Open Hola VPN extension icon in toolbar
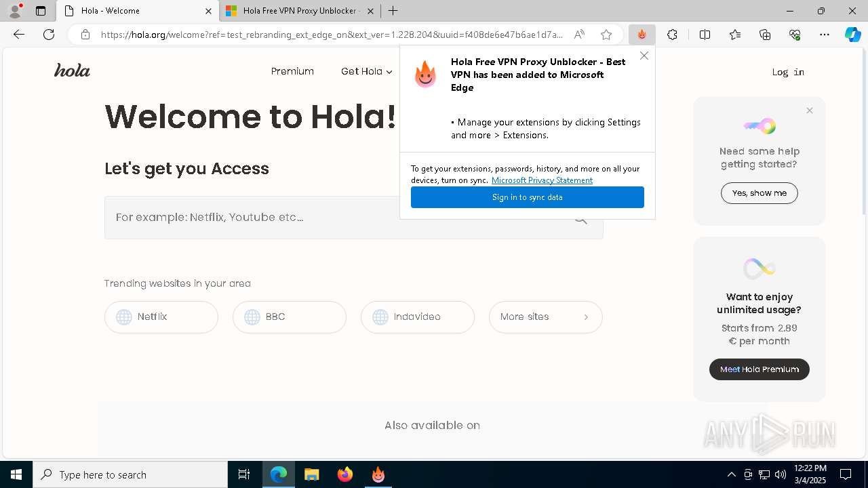This screenshot has height=488, width=868. tap(642, 35)
